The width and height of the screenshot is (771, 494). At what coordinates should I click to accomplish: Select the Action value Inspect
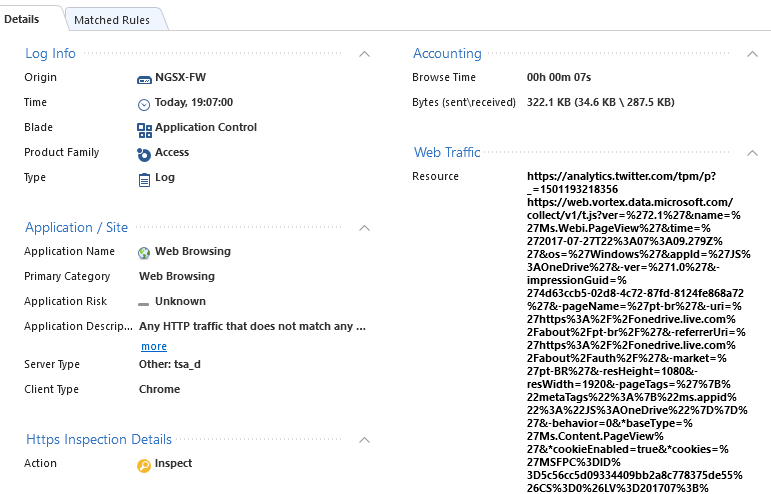coord(173,463)
